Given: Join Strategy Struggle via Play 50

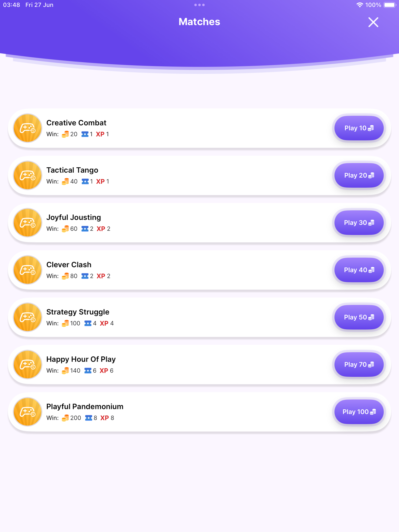Looking at the screenshot, I should pyautogui.click(x=359, y=317).
